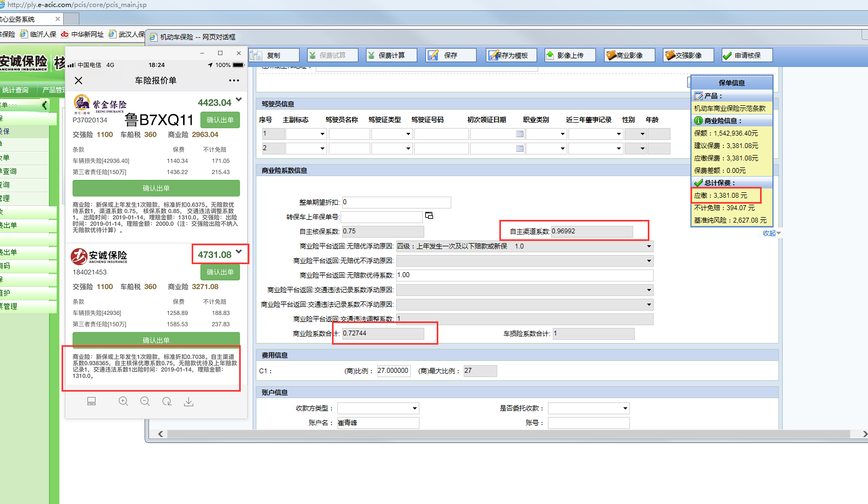
Task: Click the 影像上传 upload button
Action: pos(570,55)
